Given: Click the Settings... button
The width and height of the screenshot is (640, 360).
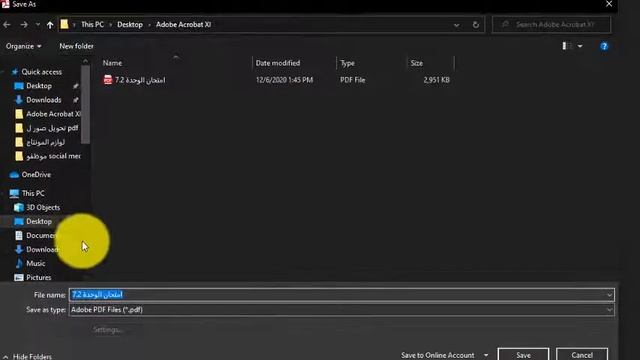Looking at the screenshot, I should coord(108,329).
